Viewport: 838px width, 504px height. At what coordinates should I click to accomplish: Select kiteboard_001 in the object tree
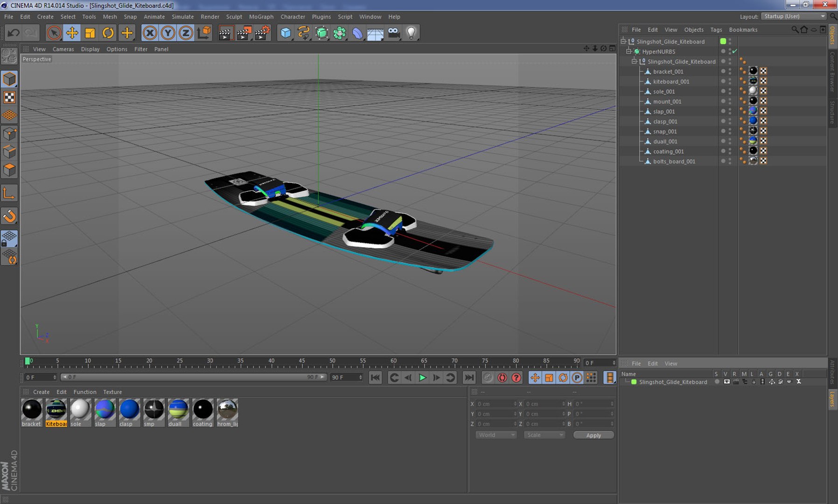point(671,82)
